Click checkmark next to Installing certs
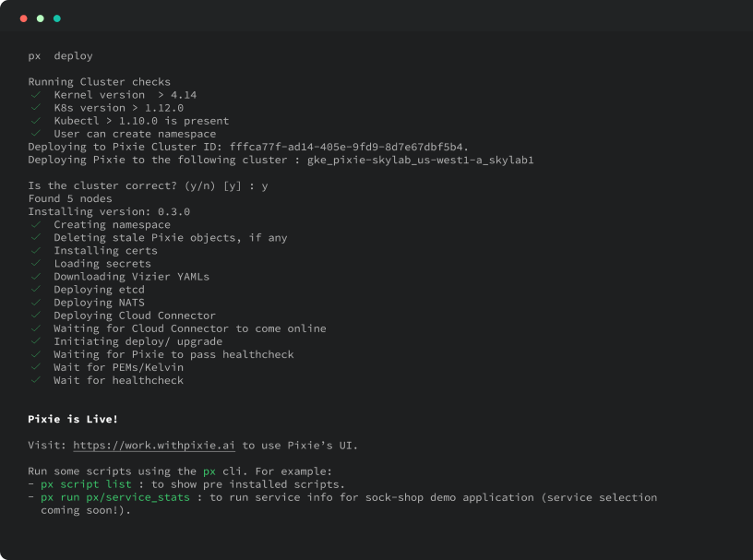 (x=35, y=251)
